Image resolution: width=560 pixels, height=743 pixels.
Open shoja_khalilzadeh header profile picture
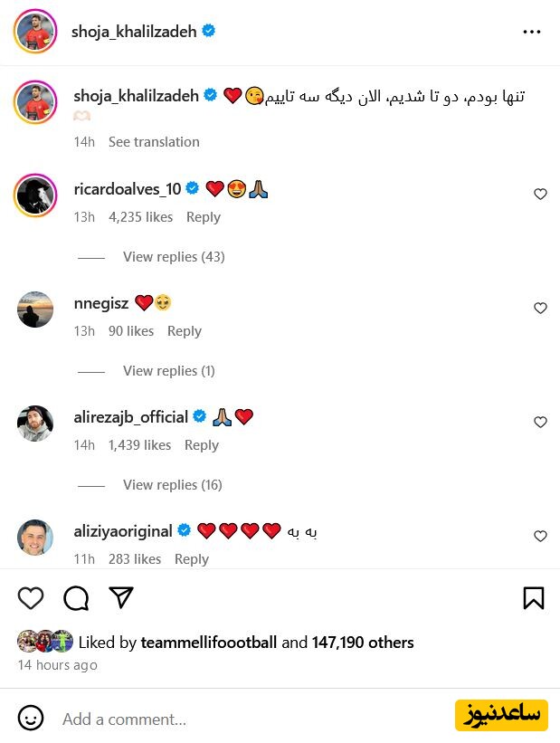35,32
